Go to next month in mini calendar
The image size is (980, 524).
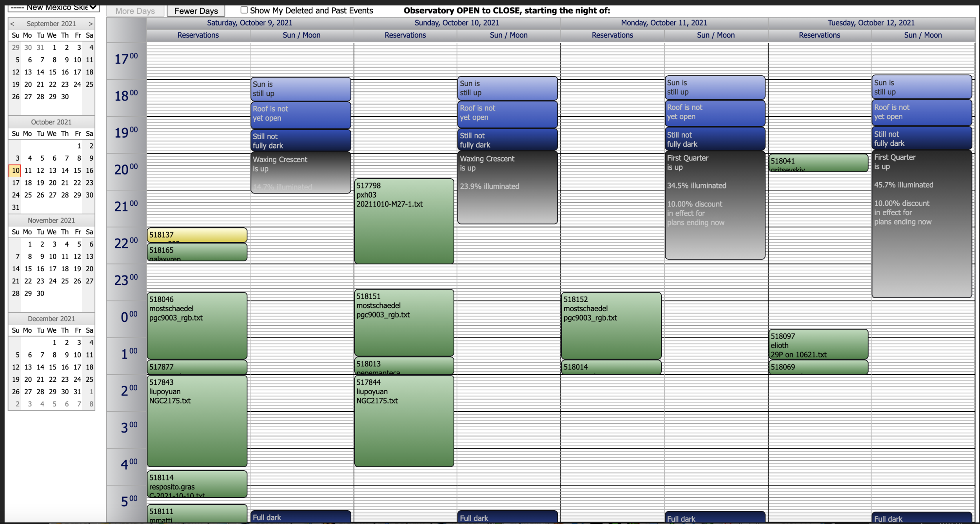[91, 24]
